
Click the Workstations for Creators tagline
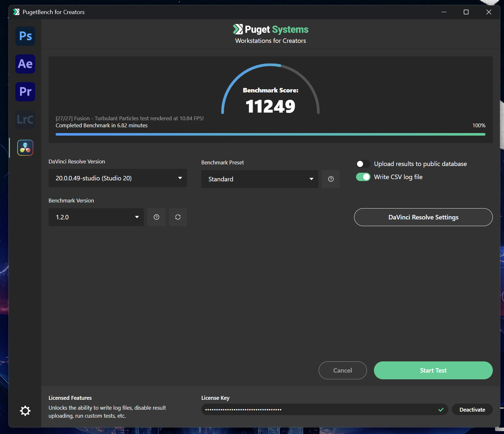point(271,41)
